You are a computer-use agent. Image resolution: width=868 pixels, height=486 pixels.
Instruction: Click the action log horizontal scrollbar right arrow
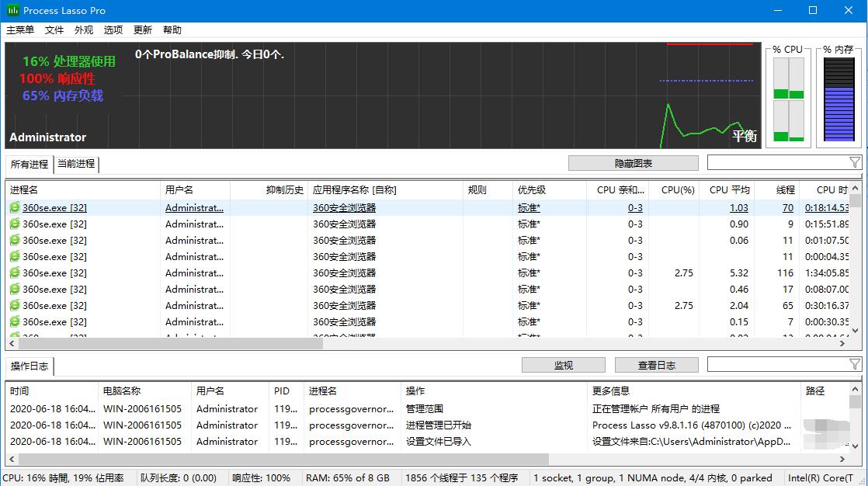tap(842, 459)
